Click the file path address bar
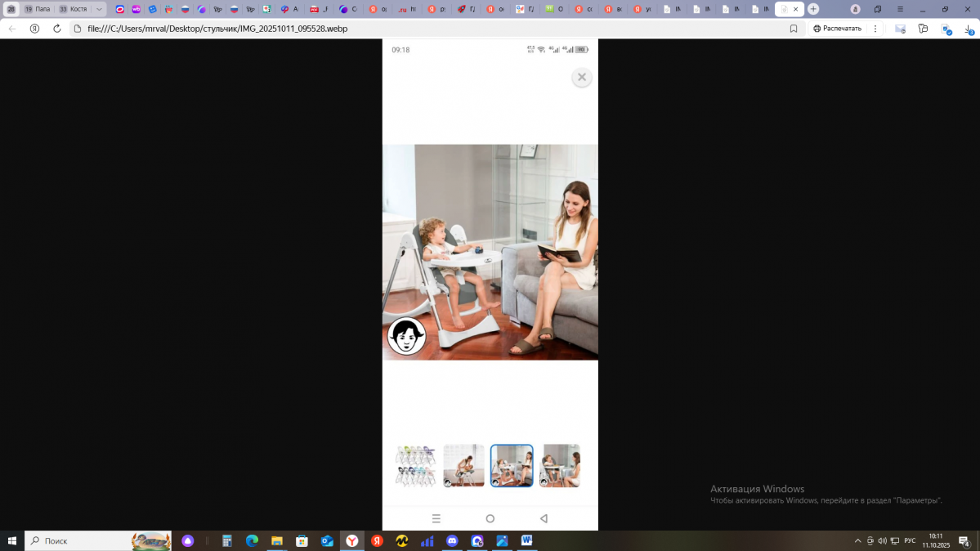Screen dimensions: 980x551 click(x=409, y=29)
